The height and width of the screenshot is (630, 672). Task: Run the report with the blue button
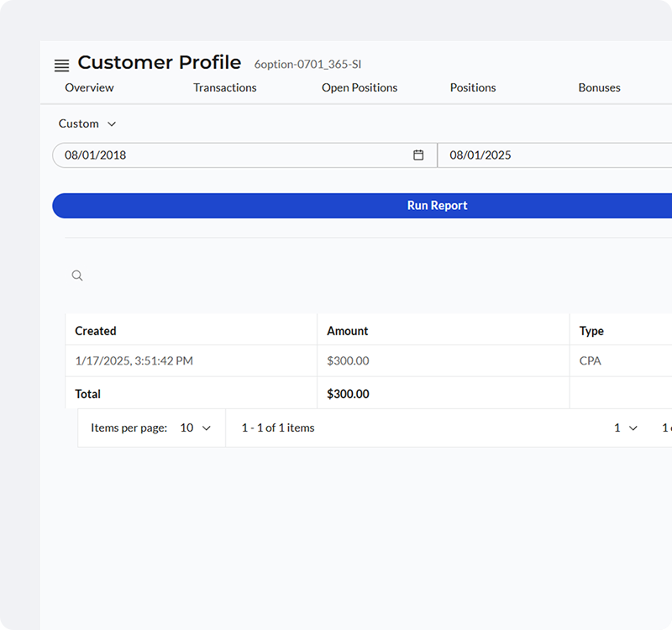[362, 206]
